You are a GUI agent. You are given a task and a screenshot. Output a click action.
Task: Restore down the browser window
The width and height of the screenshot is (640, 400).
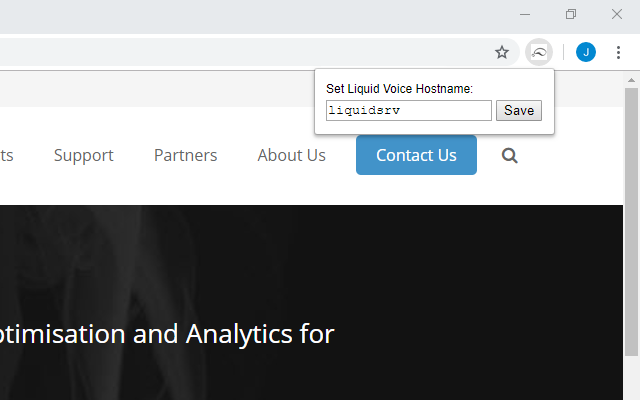(571, 14)
